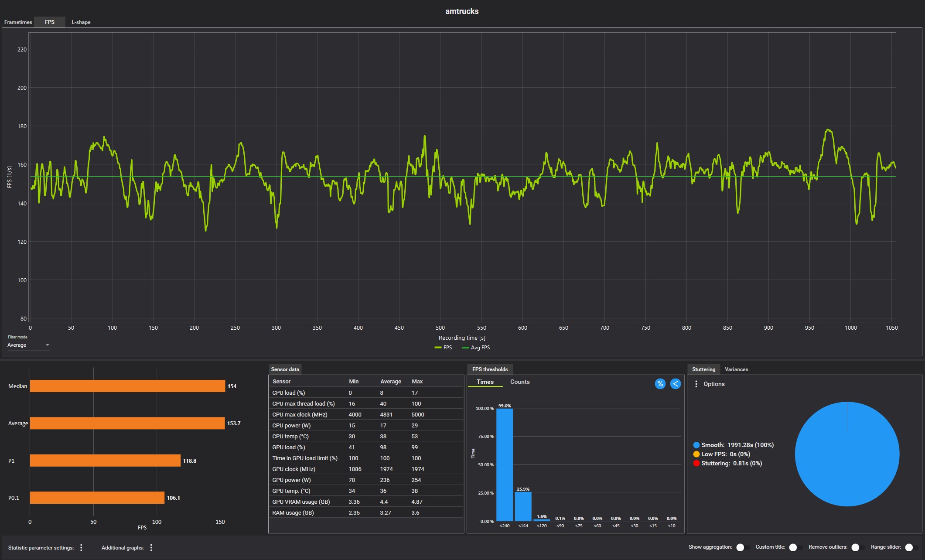Click the <144 threshold bar
This screenshot has width=925, height=560.
(x=523, y=506)
